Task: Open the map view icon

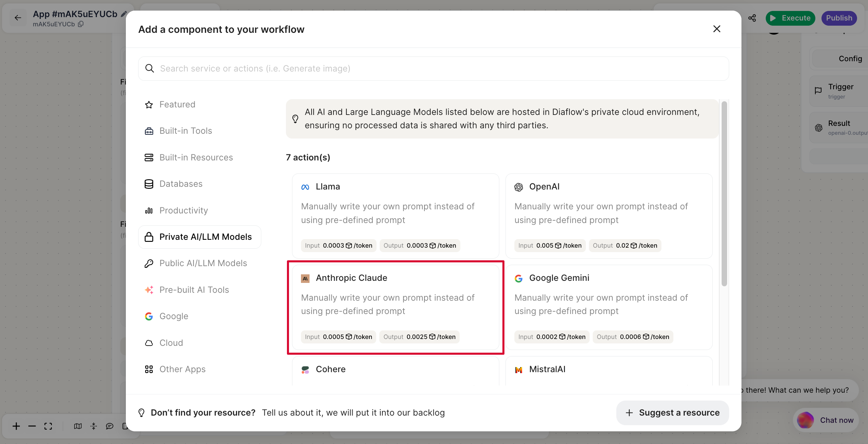Action: pos(78,426)
